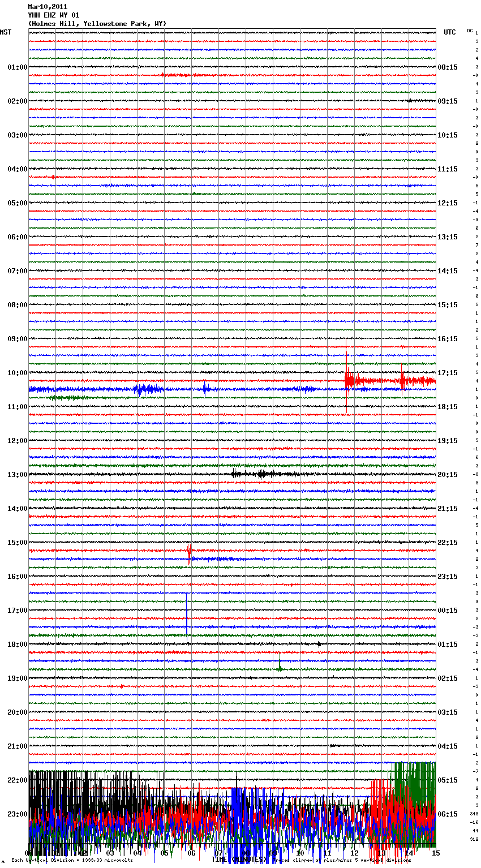Select the 03:00 MST time label
This screenshot has height=868, width=481.
coord(18,135)
